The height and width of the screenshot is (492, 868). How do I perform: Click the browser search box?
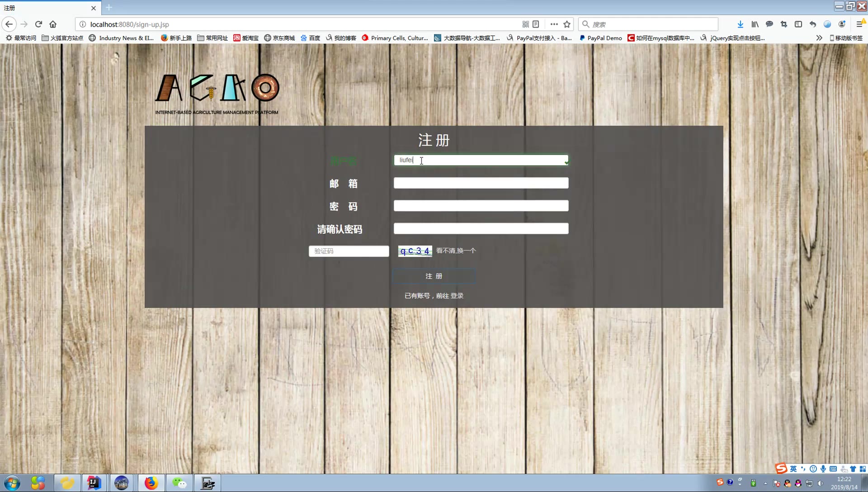(648, 24)
